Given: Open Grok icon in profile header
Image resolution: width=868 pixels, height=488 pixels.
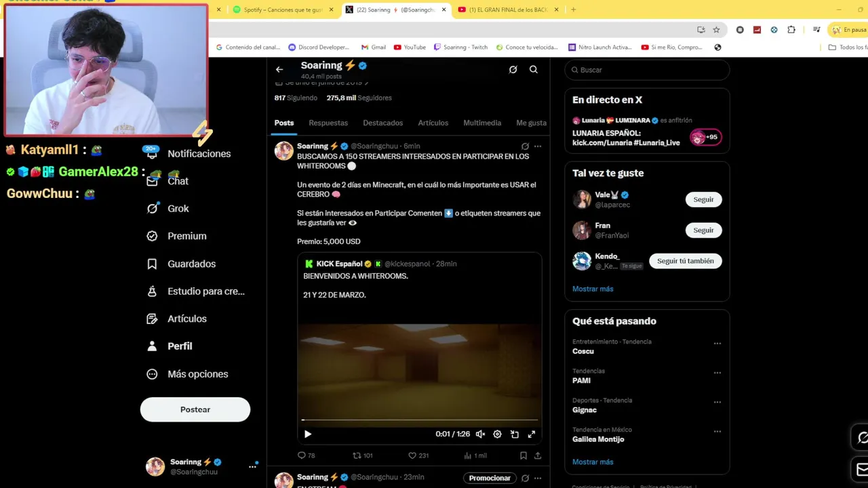Looking at the screenshot, I should 513,69.
